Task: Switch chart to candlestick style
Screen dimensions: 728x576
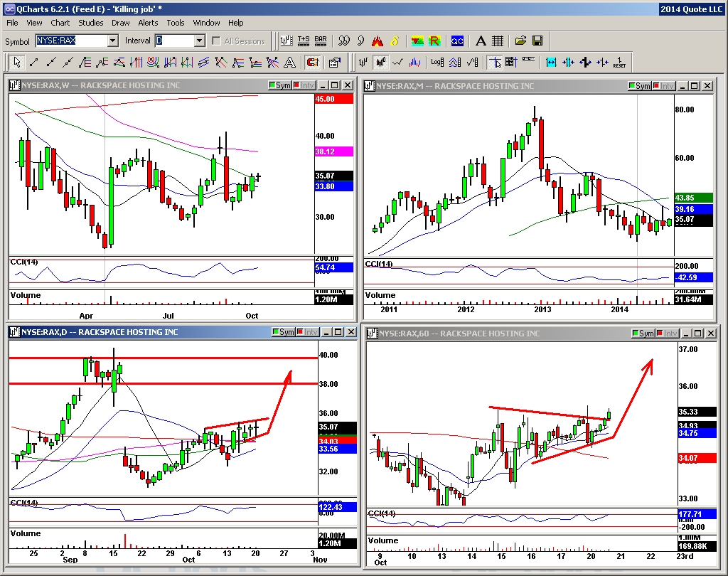Action: coord(380,62)
